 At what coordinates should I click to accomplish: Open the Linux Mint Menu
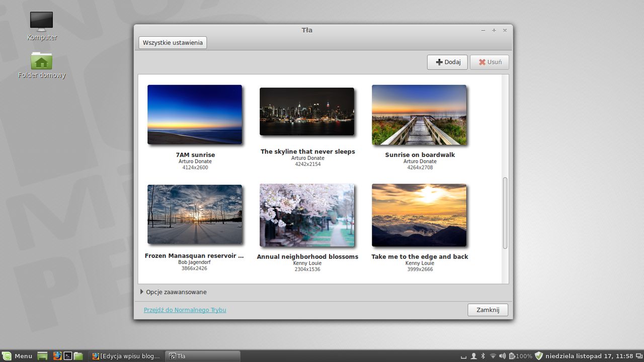18,356
